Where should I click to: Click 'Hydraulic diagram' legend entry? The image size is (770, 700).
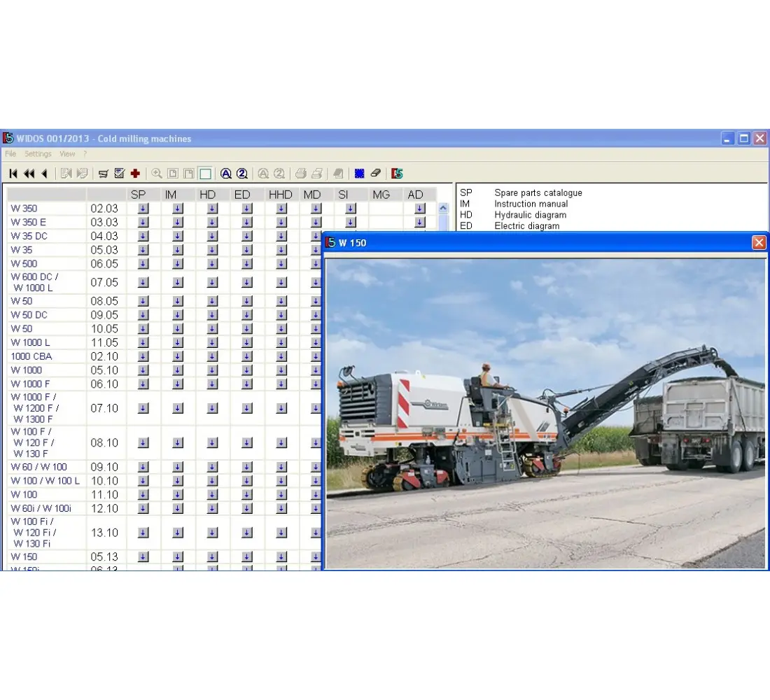point(531,215)
